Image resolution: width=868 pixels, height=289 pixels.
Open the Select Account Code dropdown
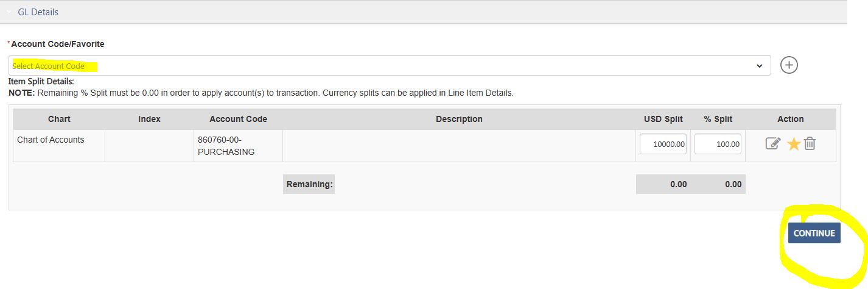(383, 66)
